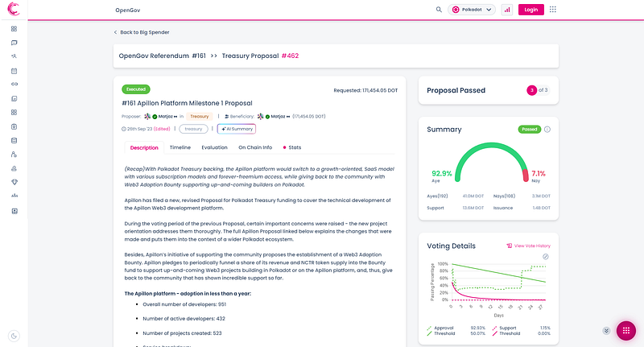Open the calendar icon in left sidebar
The height and width of the screenshot is (347, 644).
tap(14, 71)
